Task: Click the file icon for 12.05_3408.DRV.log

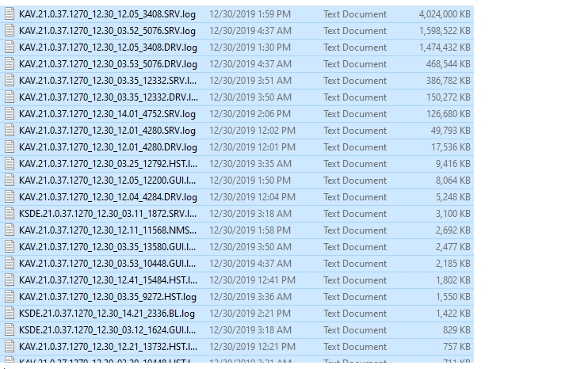Action: [x=10, y=48]
